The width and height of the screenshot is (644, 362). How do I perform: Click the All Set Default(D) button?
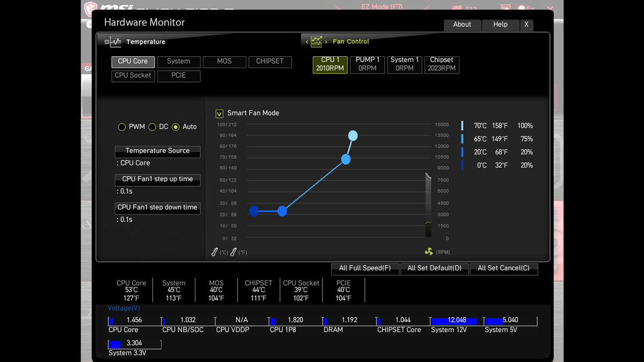click(434, 269)
